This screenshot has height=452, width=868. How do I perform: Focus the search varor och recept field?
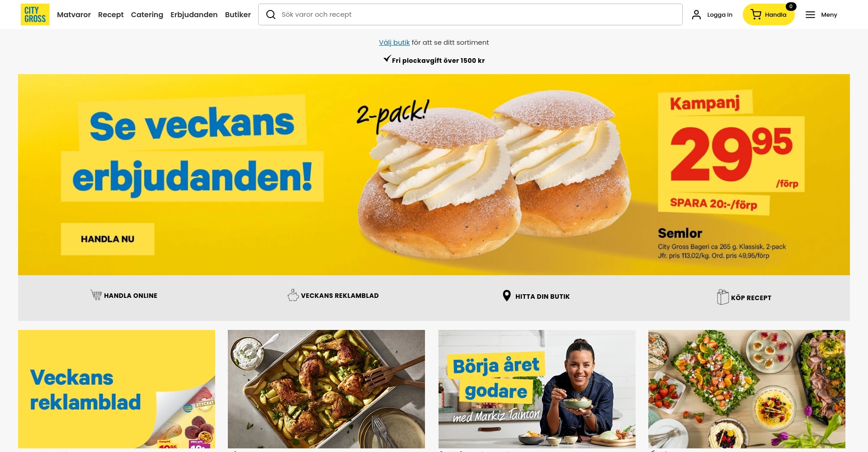[470, 14]
